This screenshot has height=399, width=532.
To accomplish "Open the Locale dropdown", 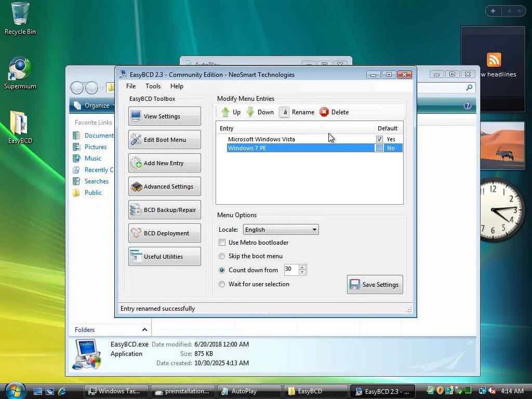I will click(x=281, y=230).
